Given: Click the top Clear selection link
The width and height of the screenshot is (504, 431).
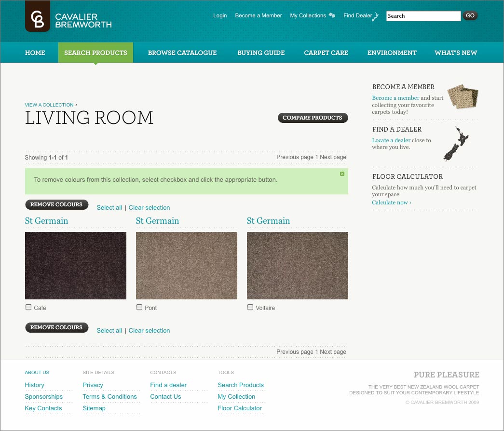Looking at the screenshot, I should 149,208.
